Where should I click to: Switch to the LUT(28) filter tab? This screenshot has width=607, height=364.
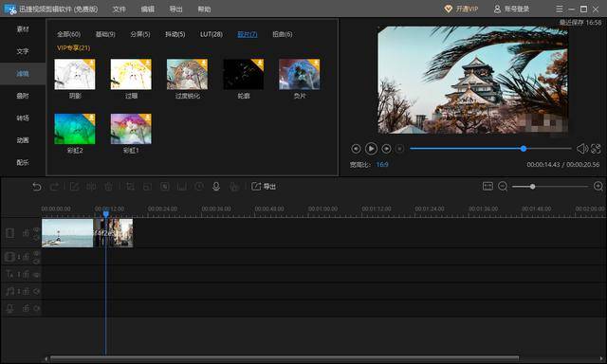coord(211,34)
